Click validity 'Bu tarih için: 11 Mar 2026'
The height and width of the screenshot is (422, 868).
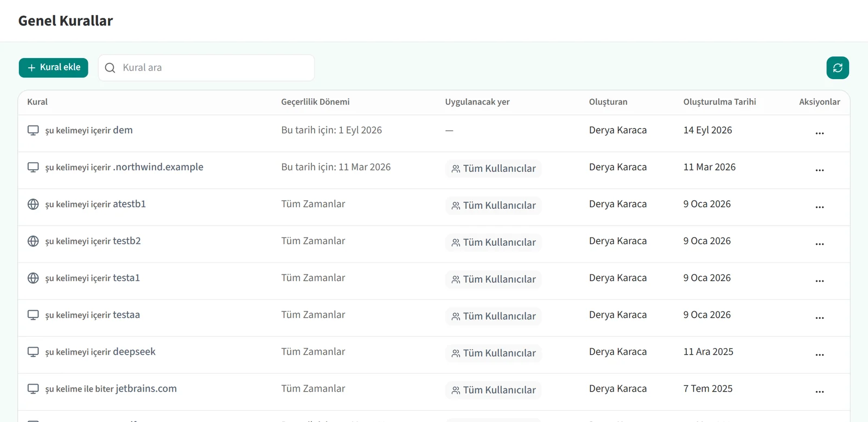click(336, 167)
